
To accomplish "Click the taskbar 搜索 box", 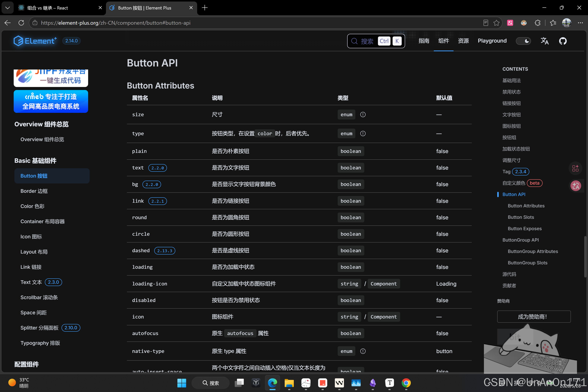I will pyautogui.click(x=210, y=383).
